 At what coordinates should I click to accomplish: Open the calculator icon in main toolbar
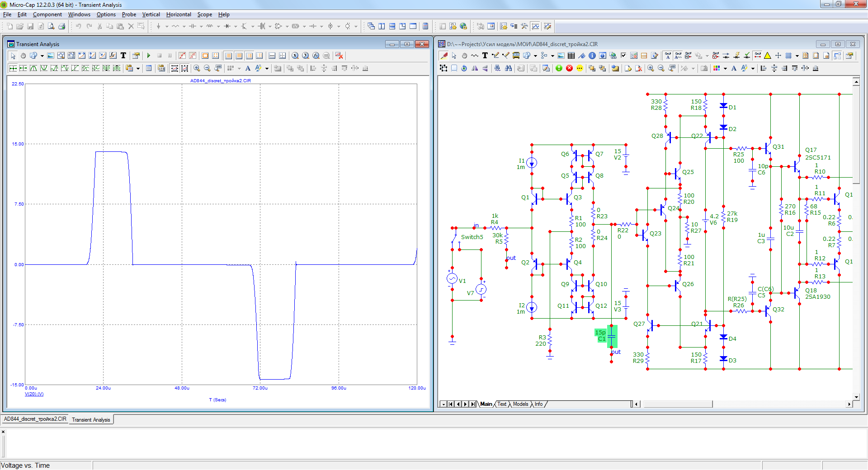coord(425,26)
